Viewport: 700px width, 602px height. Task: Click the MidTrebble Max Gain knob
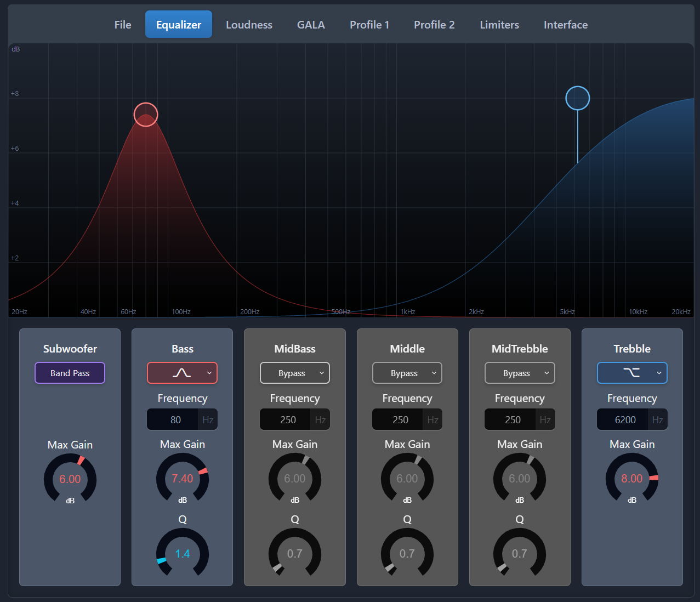click(520, 478)
